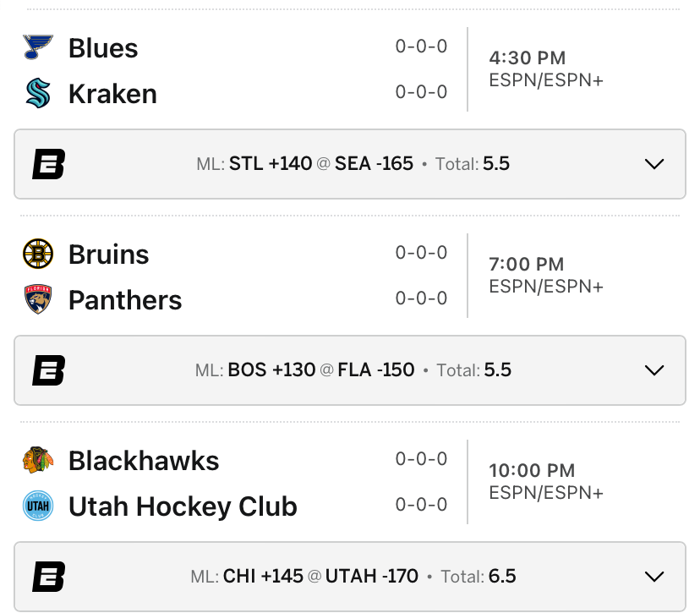Click the Florida Panthers team logo
The width and height of the screenshot is (700, 613).
[x=38, y=299]
